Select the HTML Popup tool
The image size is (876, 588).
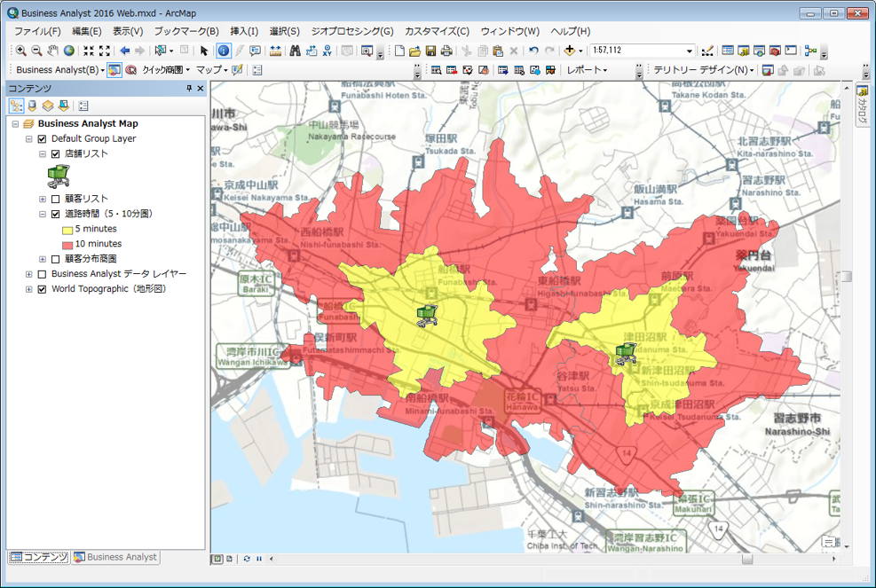(x=256, y=51)
